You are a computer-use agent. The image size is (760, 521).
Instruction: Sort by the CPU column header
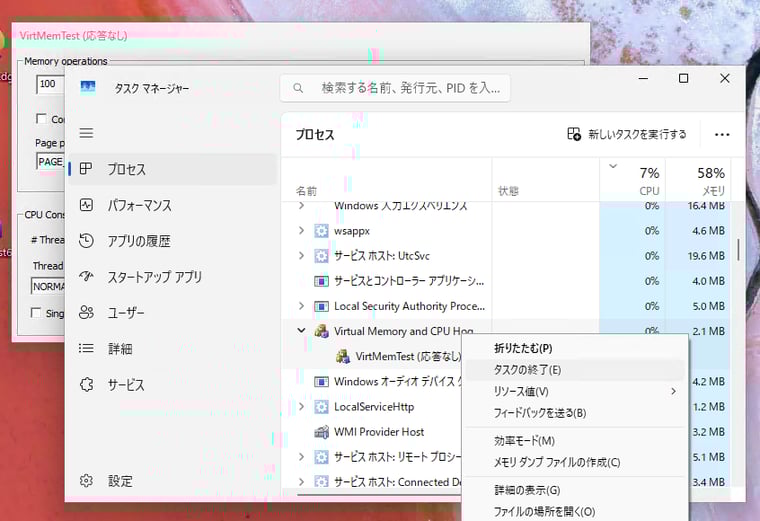633,179
